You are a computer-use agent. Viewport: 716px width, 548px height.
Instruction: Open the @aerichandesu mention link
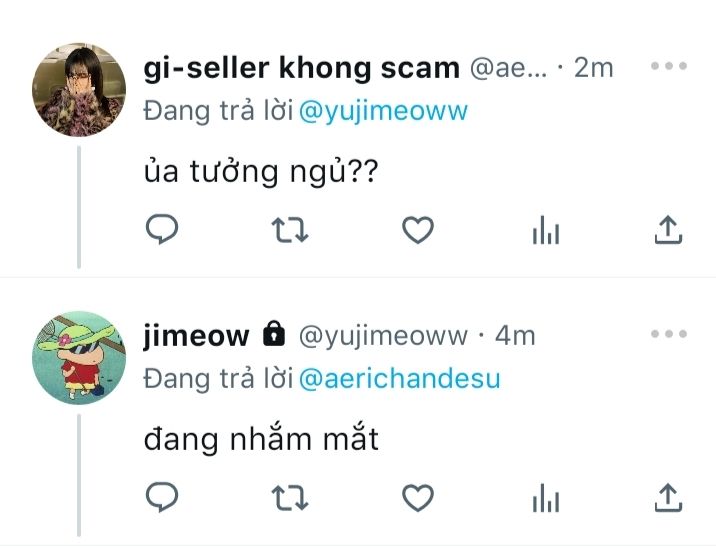400,379
